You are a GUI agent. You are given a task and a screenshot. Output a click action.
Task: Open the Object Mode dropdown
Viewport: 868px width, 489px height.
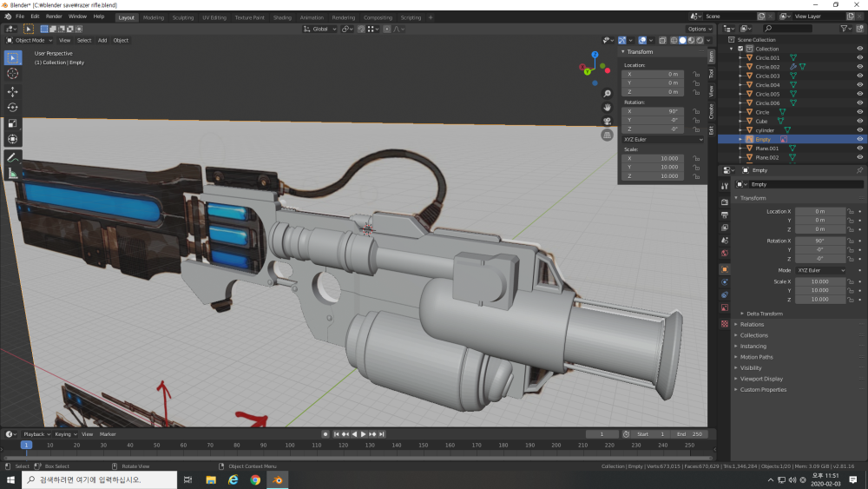pos(30,40)
